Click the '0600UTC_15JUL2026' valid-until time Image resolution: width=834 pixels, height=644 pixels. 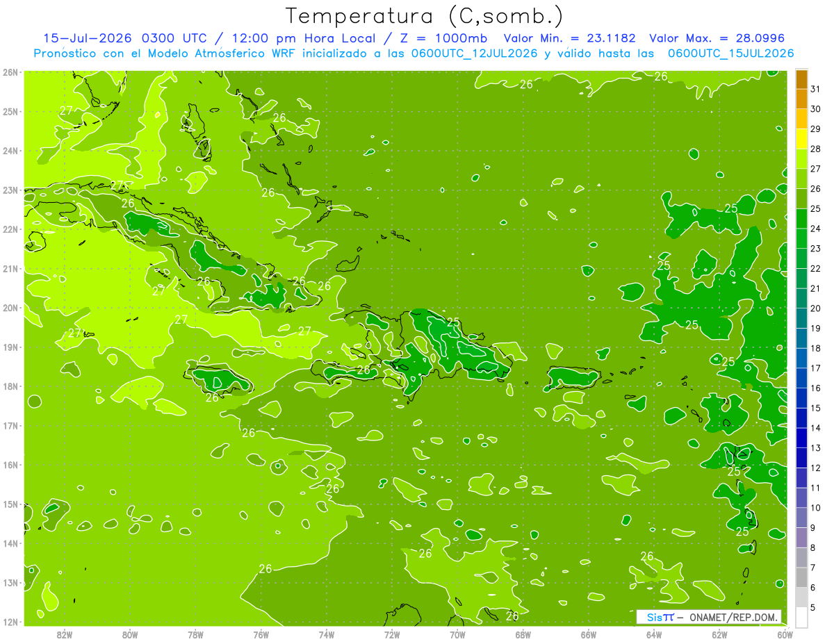pos(730,53)
